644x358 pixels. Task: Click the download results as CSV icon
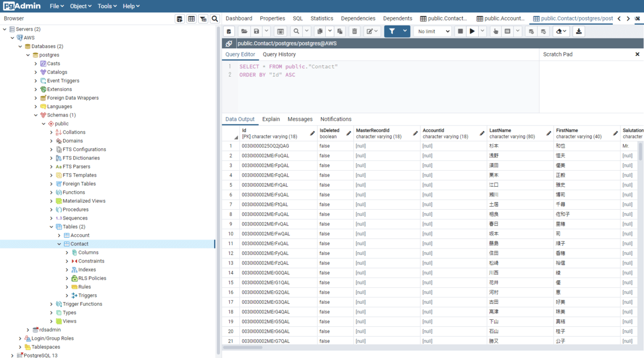(579, 32)
